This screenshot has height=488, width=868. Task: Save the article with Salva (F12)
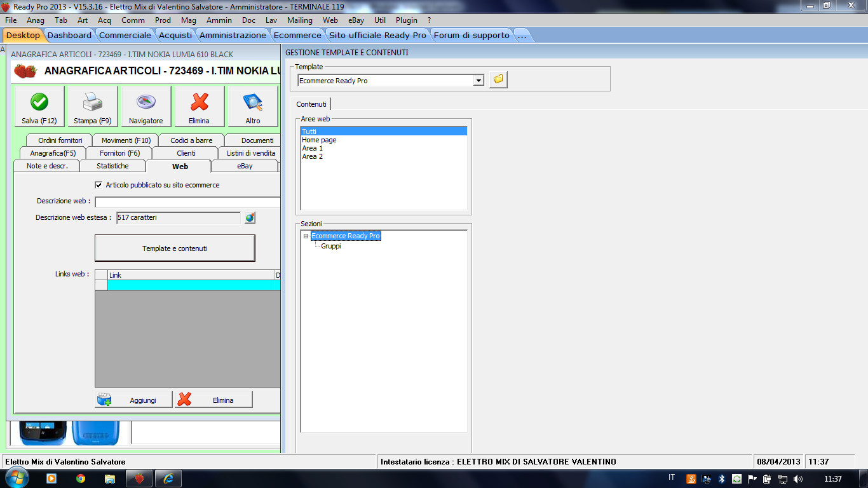click(39, 106)
